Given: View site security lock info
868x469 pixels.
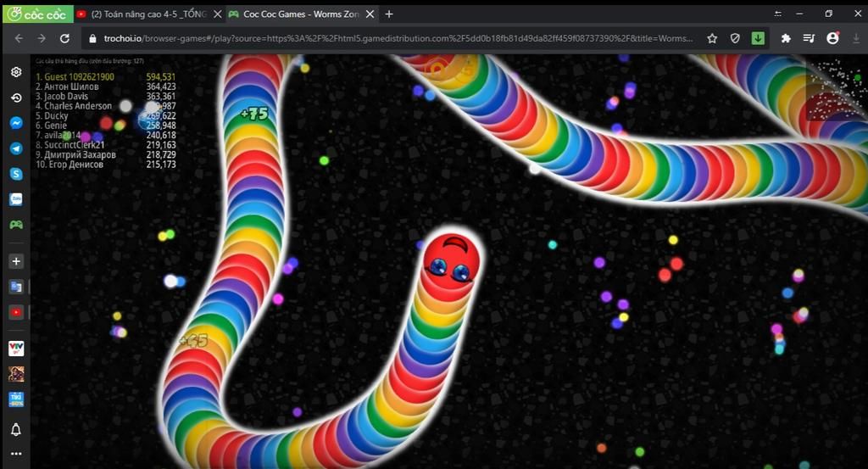Looking at the screenshot, I should tap(92, 38).
